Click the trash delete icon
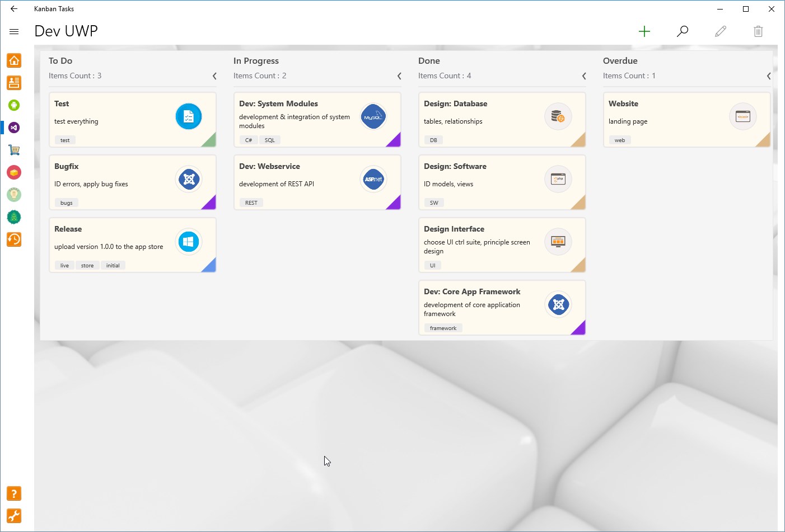 pyautogui.click(x=758, y=31)
